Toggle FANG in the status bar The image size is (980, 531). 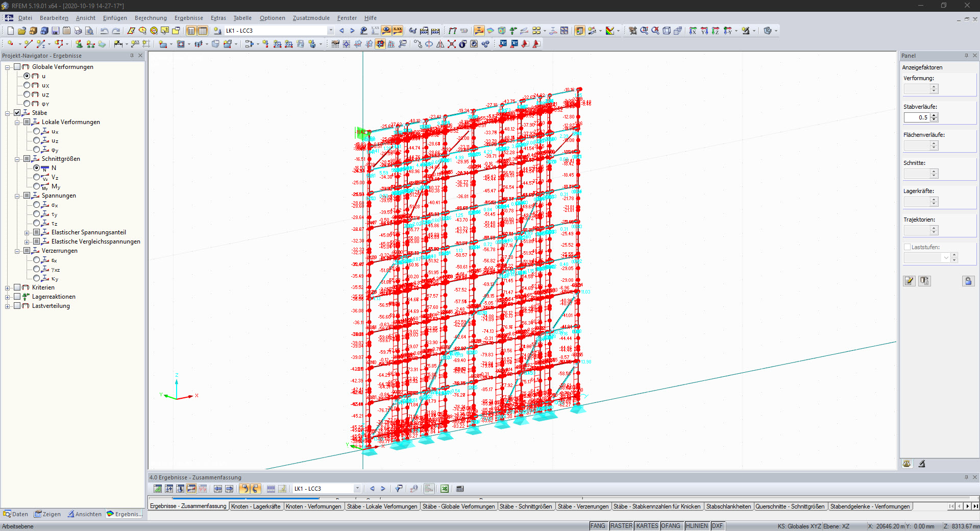point(598,526)
